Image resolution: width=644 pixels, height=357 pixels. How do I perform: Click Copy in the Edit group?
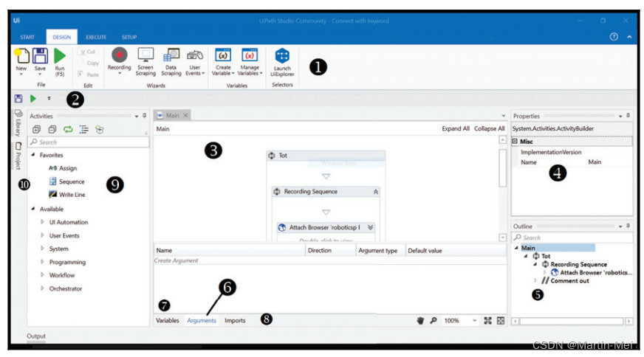[x=89, y=63]
